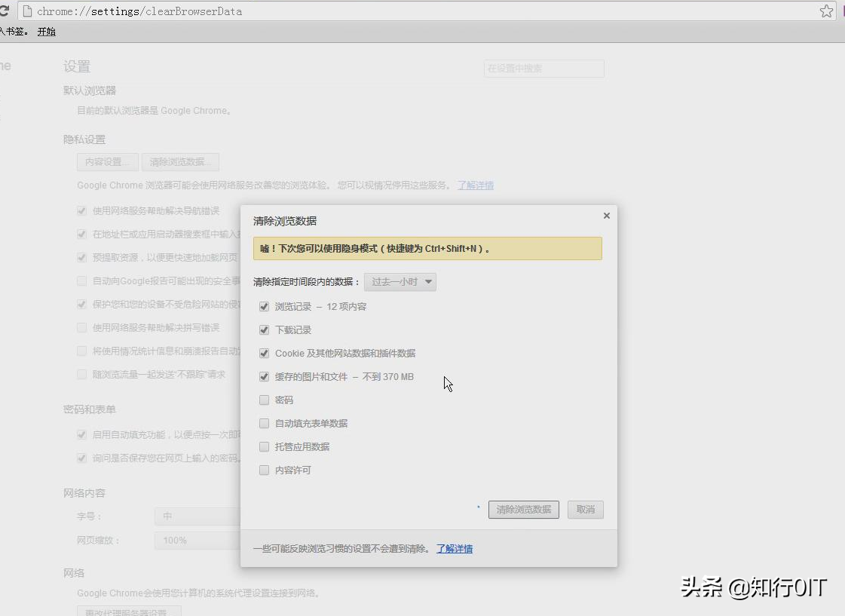Viewport: 845px width, 616px height.
Task: Click the reload icon next to address bar
Action: [x=6, y=11]
